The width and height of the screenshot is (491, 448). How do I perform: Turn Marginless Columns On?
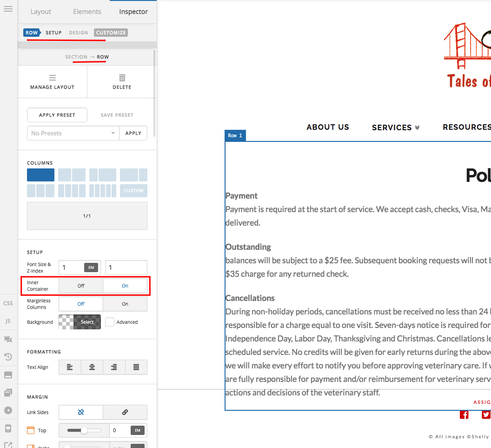click(x=125, y=304)
